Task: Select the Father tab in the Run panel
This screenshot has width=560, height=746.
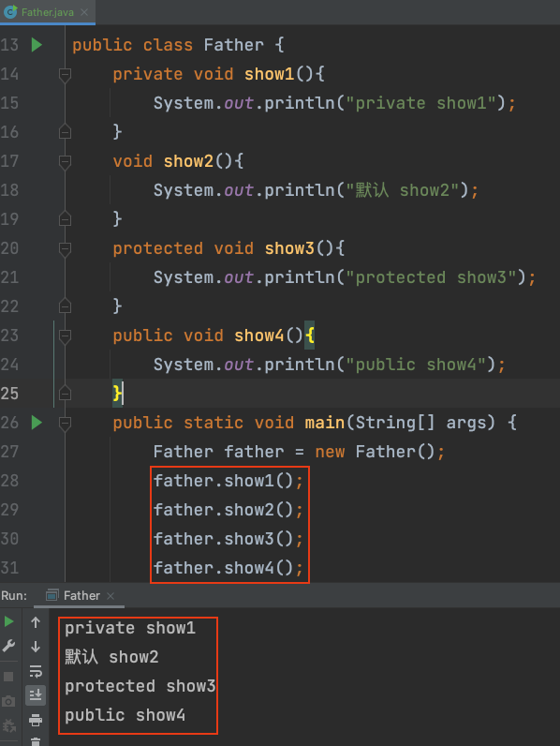Action: [x=81, y=596]
